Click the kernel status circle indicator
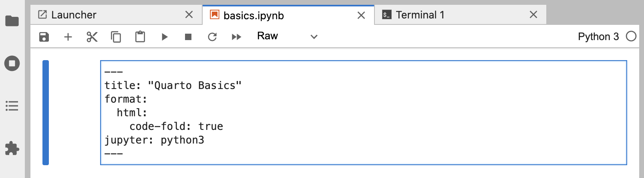The width and height of the screenshot is (644, 178). 631,36
